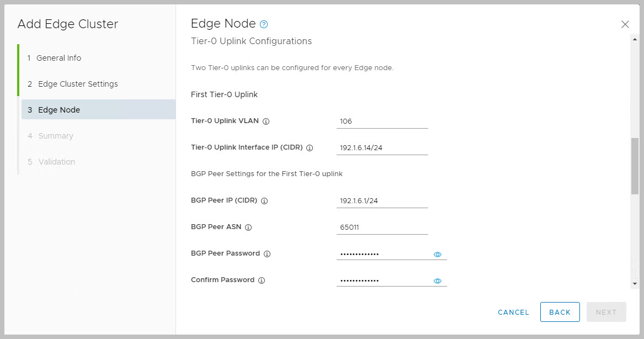Image resolution: width=644 pixels, height=339 pixels.
Task: Show the BGP Peer Password text
Action: (438, 255)
